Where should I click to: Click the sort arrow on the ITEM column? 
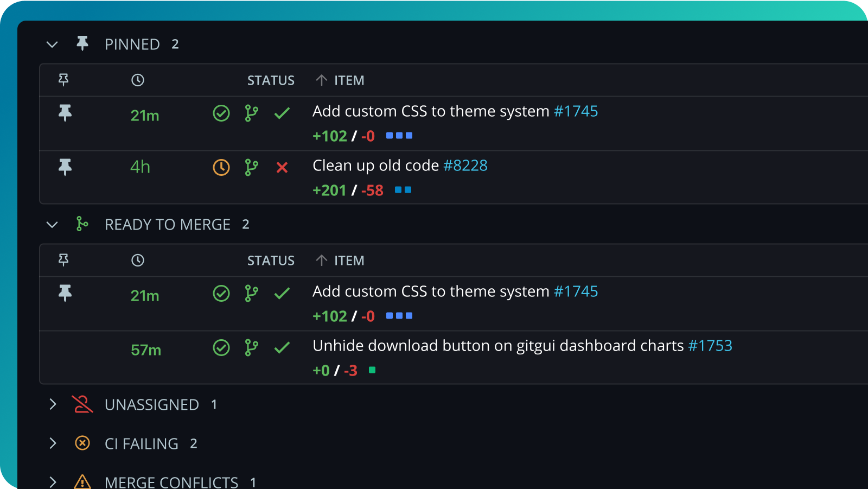[322, 80]
